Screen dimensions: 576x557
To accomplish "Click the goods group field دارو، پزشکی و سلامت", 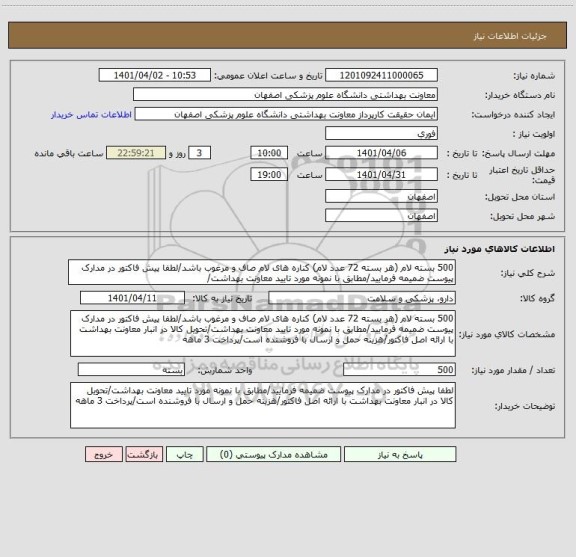I will 362,298.
